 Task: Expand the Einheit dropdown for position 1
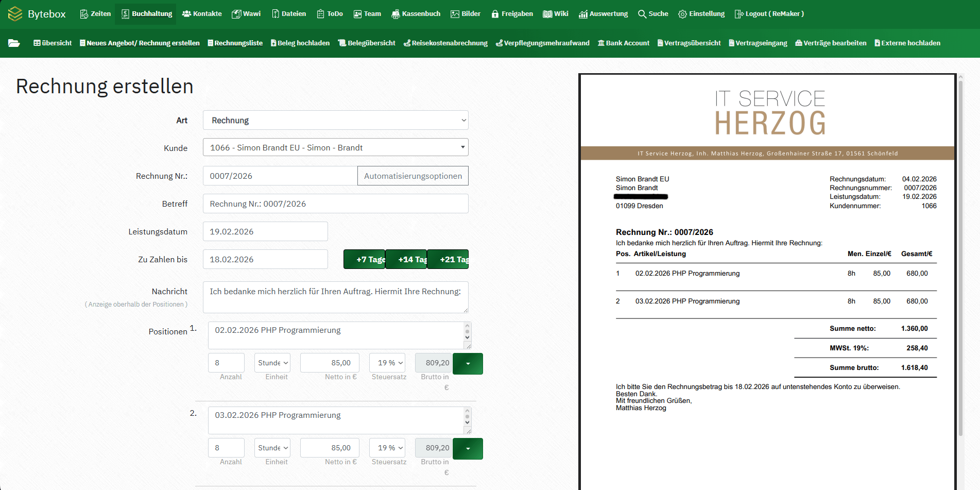[272, 362]
